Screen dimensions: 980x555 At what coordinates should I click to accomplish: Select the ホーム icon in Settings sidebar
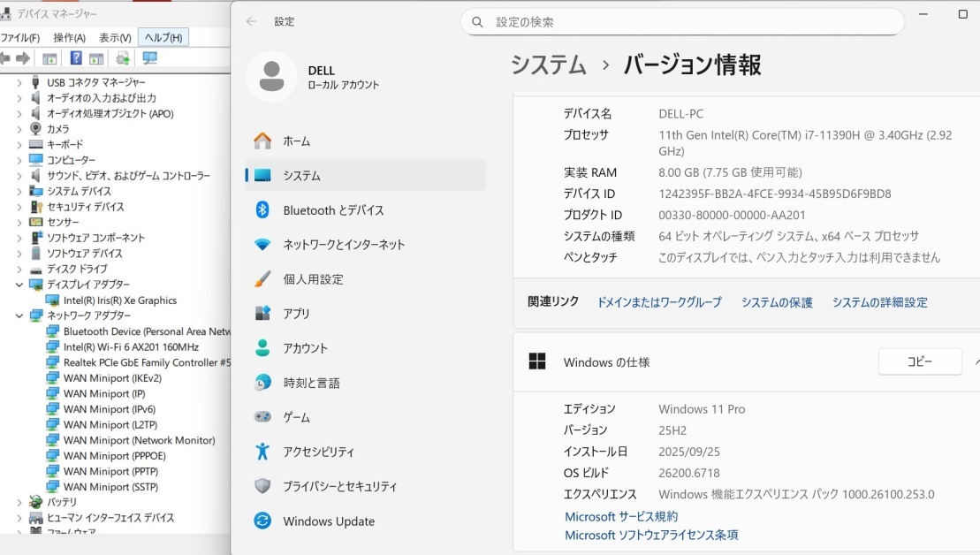[262, 141]
